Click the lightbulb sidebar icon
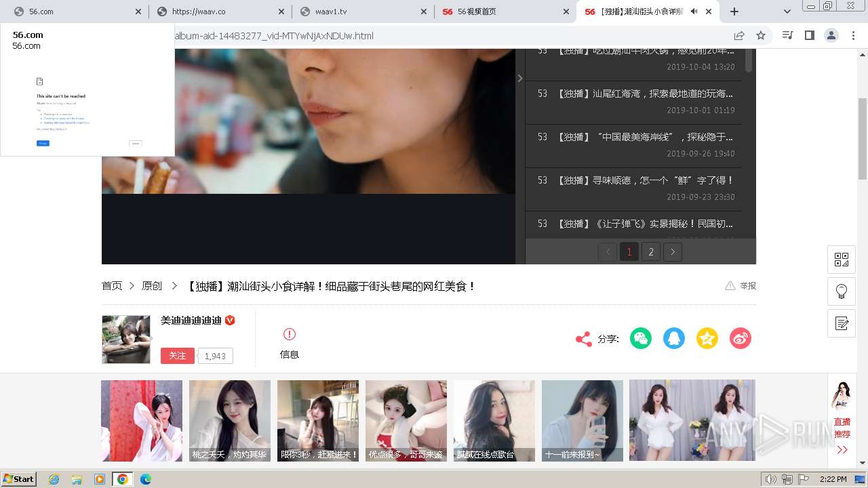This screenshot has height=488, width=868. click(842, 291)
